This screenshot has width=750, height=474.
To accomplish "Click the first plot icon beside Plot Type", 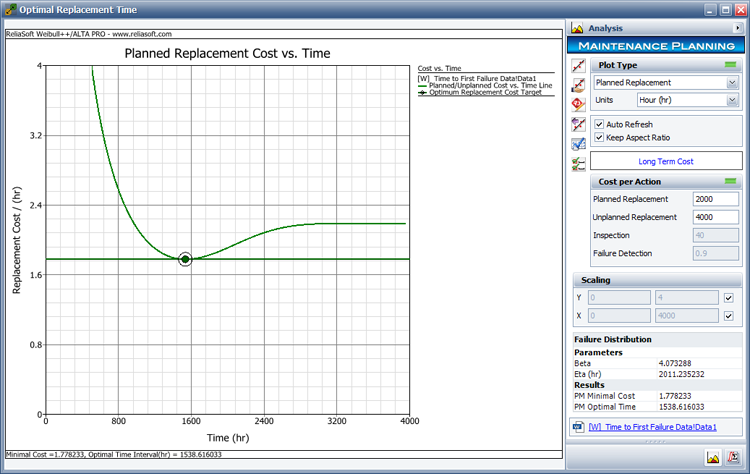I will [x=578, y=66].
